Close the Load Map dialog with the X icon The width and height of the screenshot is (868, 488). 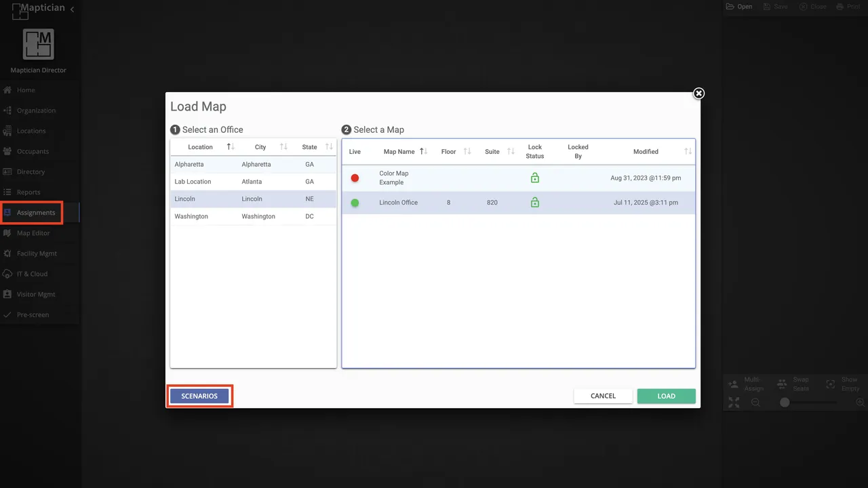(698, 94)
